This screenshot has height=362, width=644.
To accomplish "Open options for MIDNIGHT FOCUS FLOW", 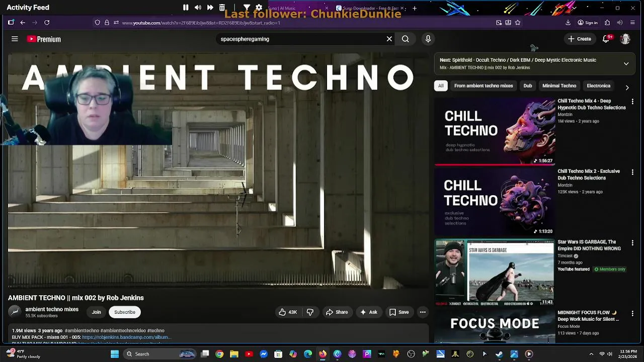I will 632,313.
